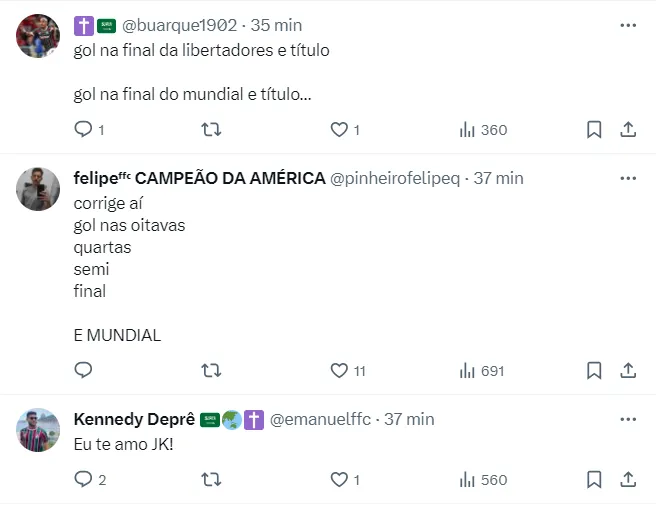Open more options on Kennedy Deprê's tweet
The width and height of the screenshot is (656, 505).
click(628, 419)
